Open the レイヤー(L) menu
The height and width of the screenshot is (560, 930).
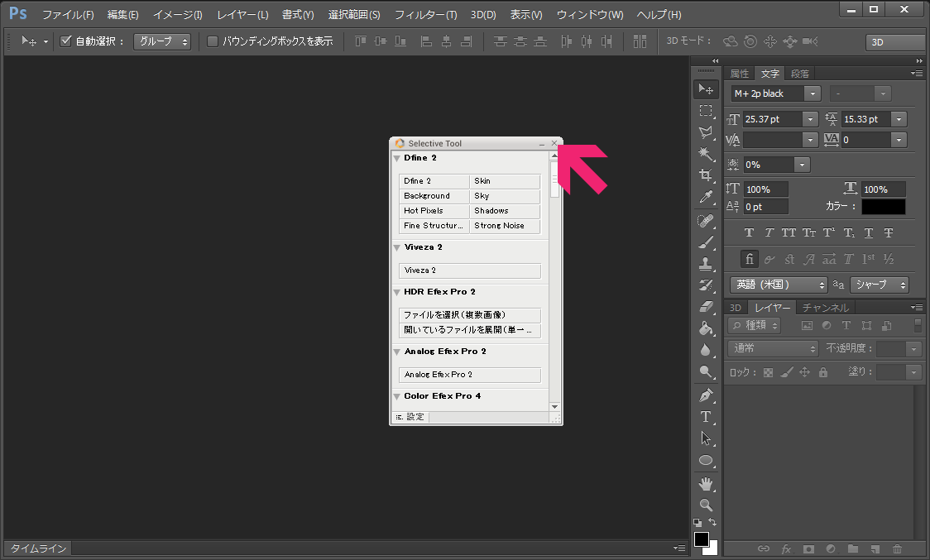242,14
